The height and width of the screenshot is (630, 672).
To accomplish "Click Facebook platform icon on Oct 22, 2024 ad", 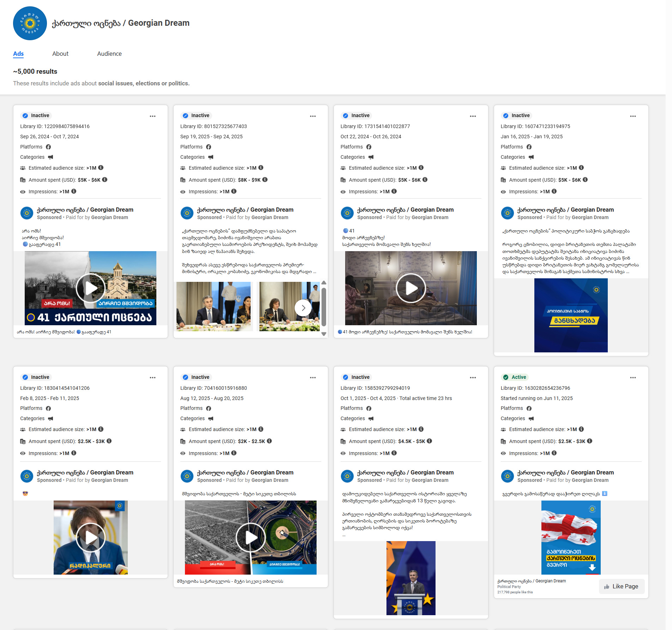I will coord(369,147).
